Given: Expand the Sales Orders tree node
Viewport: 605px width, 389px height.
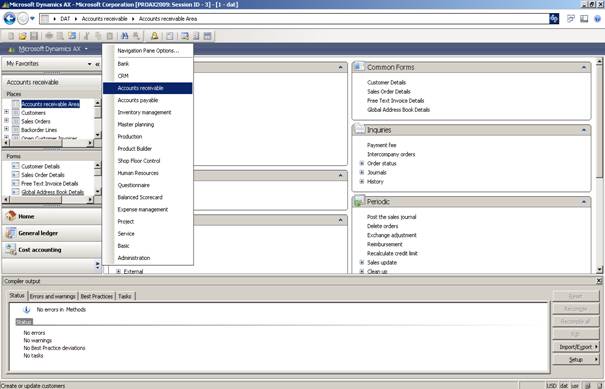Looking at the screenshot, I should coord(6,120).
